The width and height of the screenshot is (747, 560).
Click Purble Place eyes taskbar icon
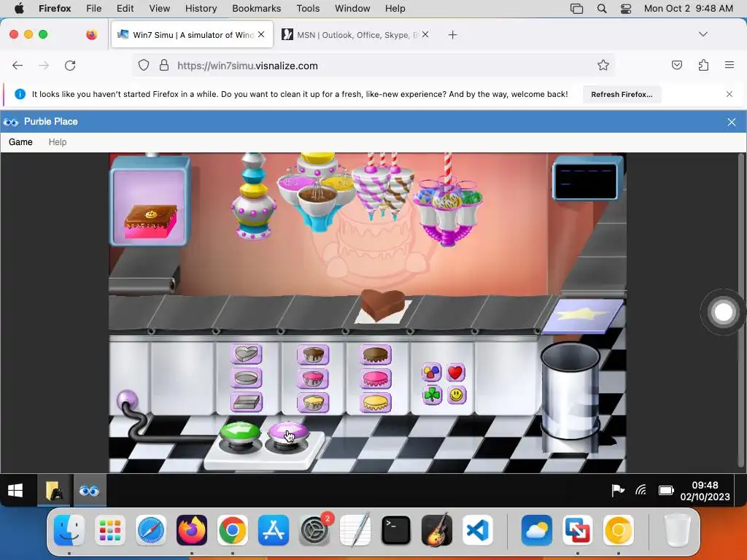tap(89, 491)
